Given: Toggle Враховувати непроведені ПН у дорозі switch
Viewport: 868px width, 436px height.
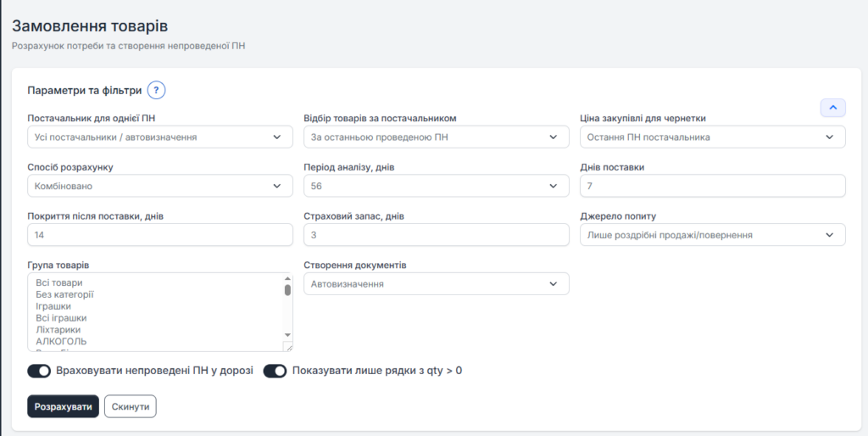Looking at the screenshot, I should point(39,371).
